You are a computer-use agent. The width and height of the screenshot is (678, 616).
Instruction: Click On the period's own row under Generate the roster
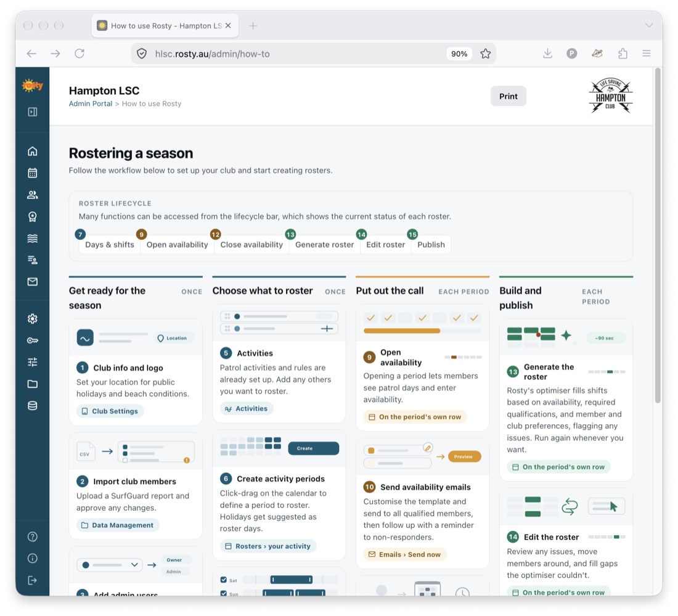coord(558,467)
